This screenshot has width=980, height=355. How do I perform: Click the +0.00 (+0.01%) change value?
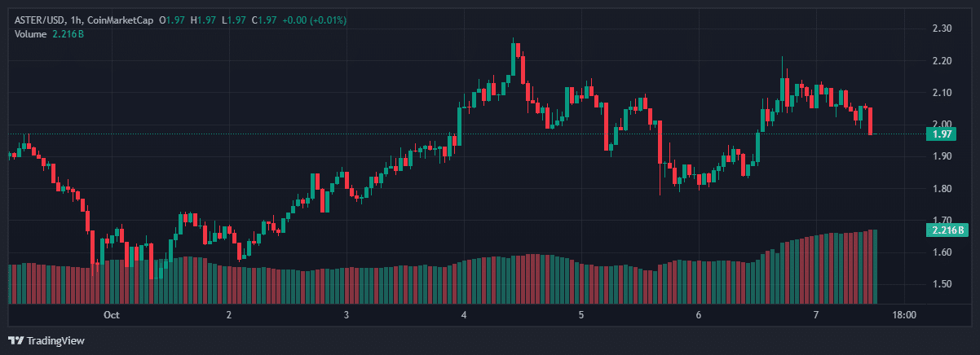pos(313,20)
